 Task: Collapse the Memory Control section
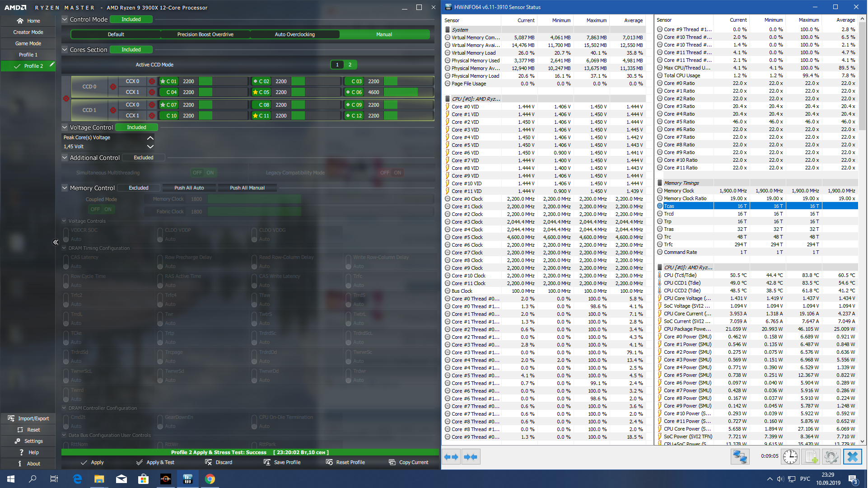point(65,188)
